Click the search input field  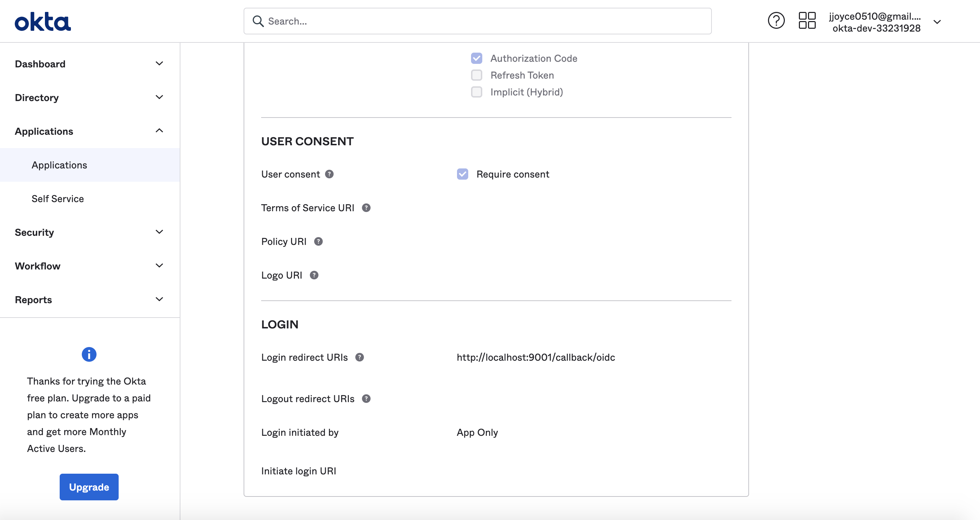478,21
